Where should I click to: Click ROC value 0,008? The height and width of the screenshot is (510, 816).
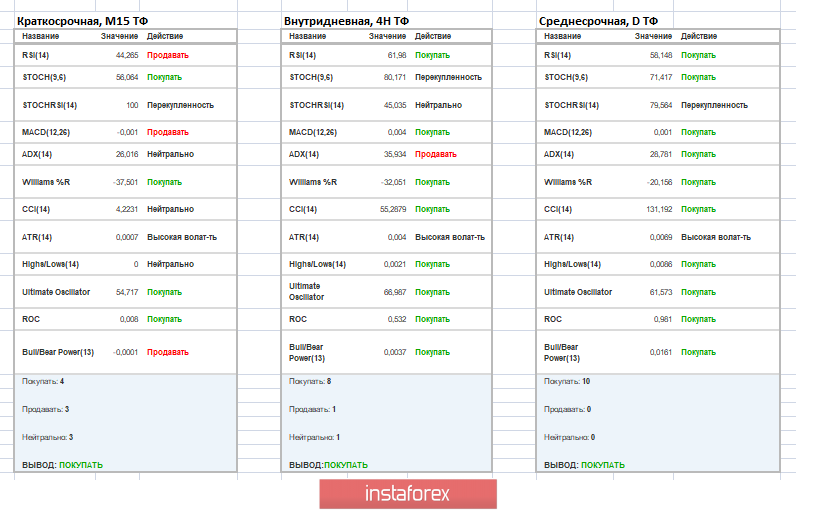(x=129, y=320)
